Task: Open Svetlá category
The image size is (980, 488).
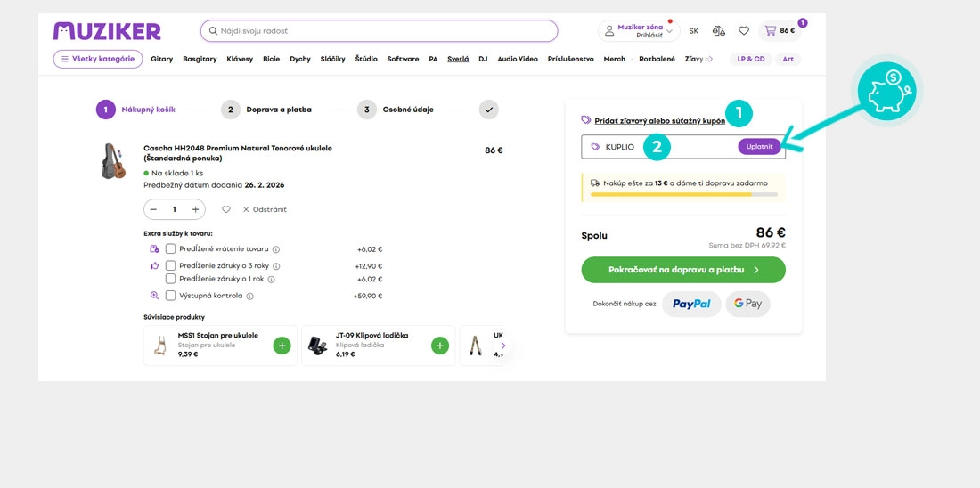Action: 458,59
